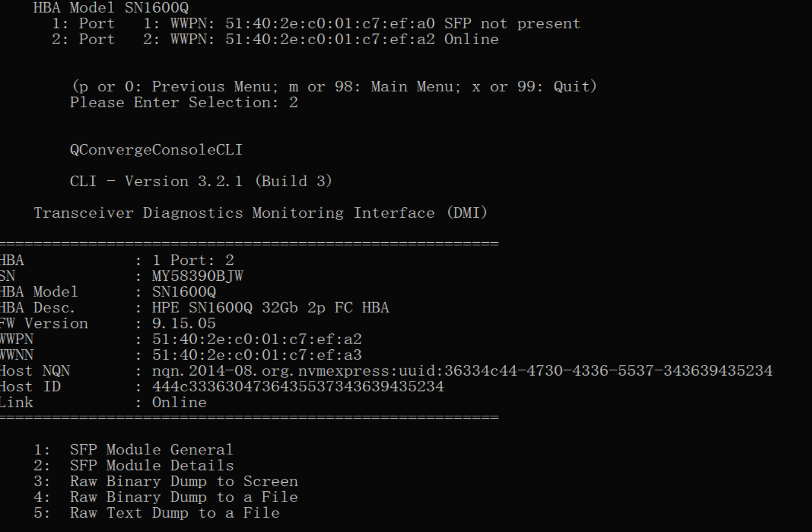Click the serial number MY58390BJW

point(197,276)
